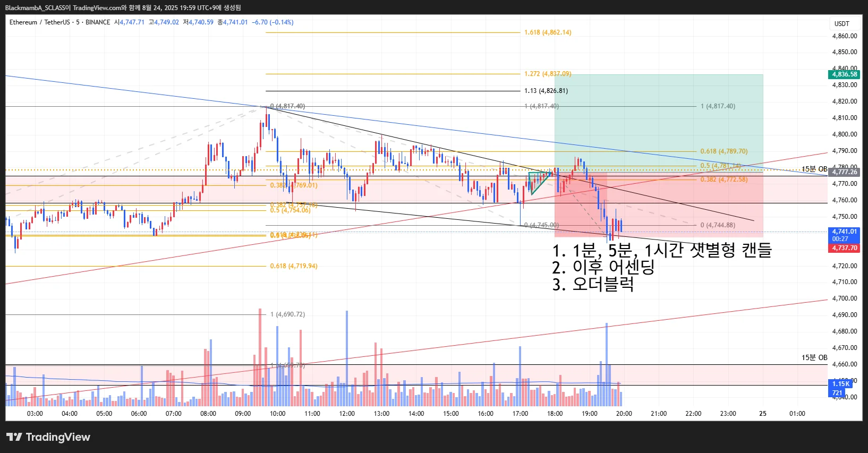The image size is (868, 453).
Task: Click the Ethereum / TetherUS symbol title
Action: pyautogui.click(x=39, y=22)
